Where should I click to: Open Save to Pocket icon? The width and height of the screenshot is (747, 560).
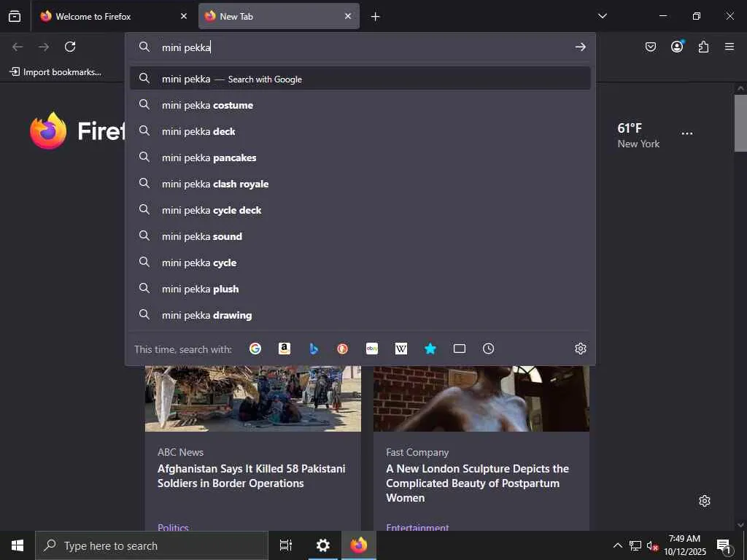pyautogui.click(x=650, y=47)
